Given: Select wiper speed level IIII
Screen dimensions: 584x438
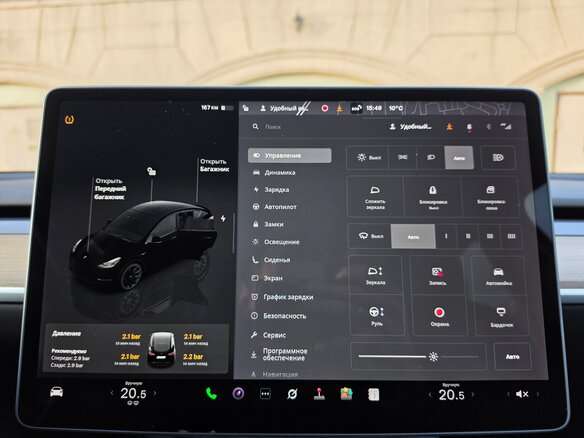Looking at the screenshot, I should coord(511,236).
